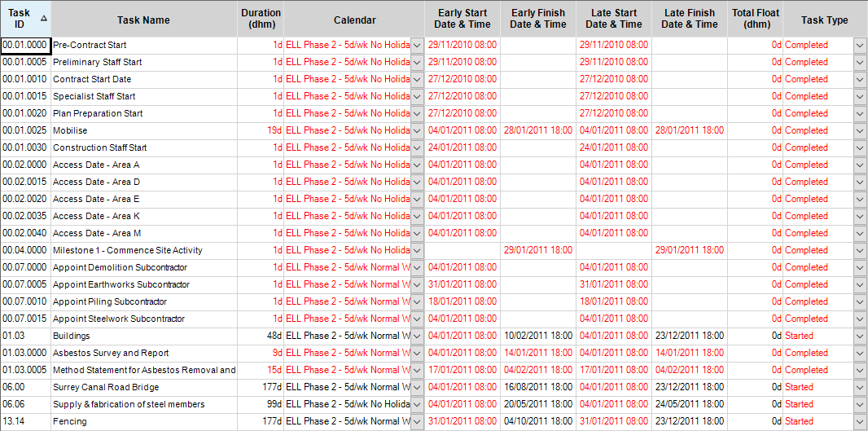Click Early Finish cell for Buildings row
Image resolution: width=868 pixels, height=431 pixels.
[x=537, y=336]
